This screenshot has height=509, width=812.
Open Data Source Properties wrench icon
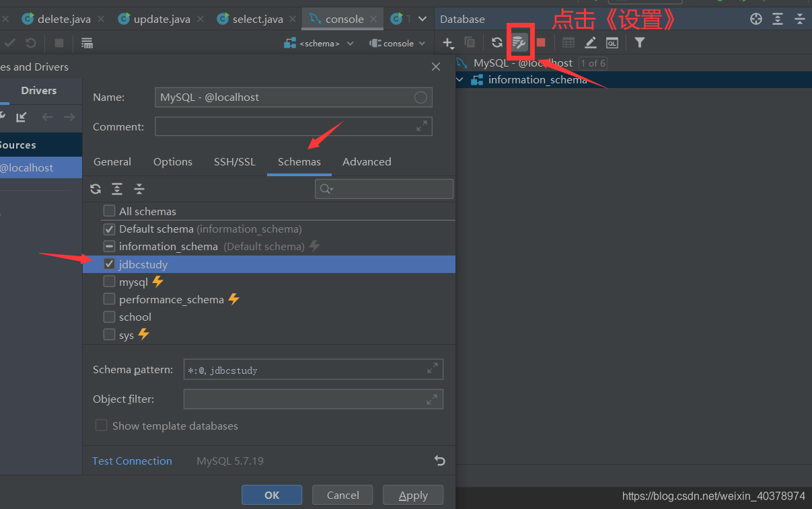pyautogui.click(x=519, y=43)
